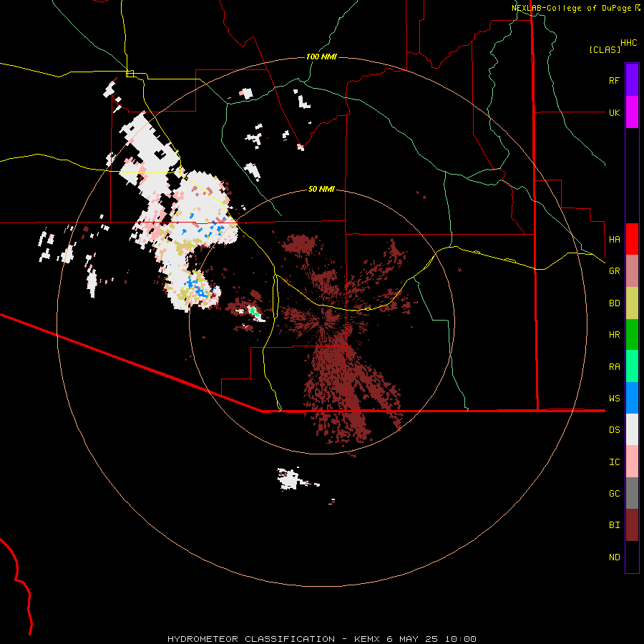Viewport: 644px width, 644px height.
Task: Click the RF legend label
Action: [x=614, y=80]
